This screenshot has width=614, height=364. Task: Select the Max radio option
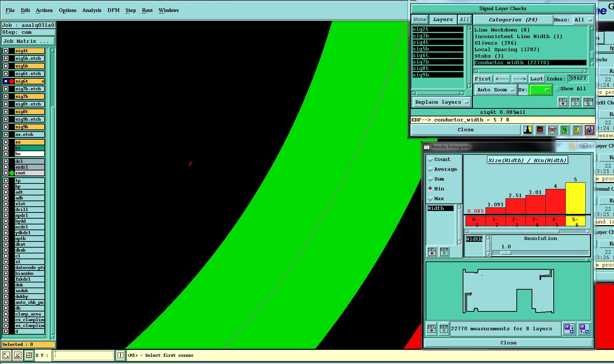[430, 199]
